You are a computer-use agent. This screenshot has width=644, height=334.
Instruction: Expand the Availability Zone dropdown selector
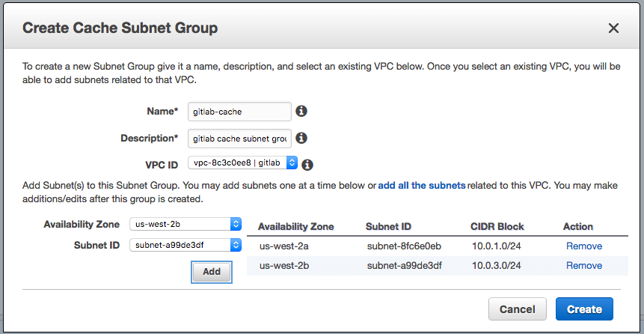pyautogui.click(x=185, y=224)
